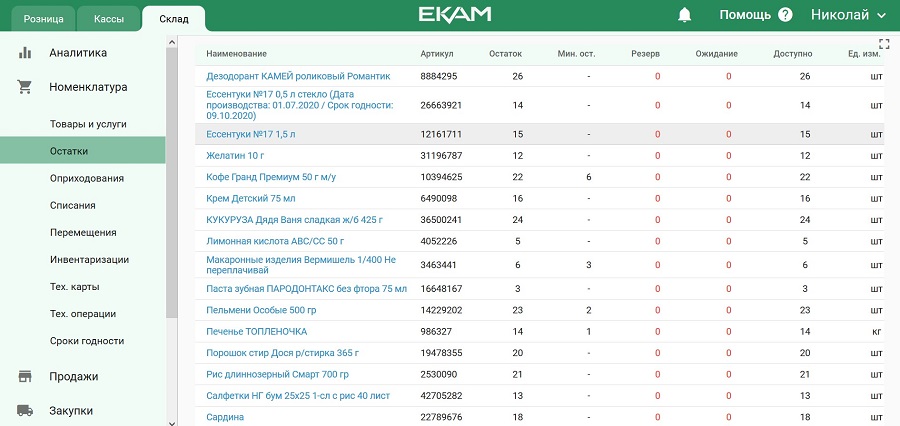The height and width of the screenshot is (426, 900).
Task: Open Порошок стир Дося item
Action: point(283,353)
